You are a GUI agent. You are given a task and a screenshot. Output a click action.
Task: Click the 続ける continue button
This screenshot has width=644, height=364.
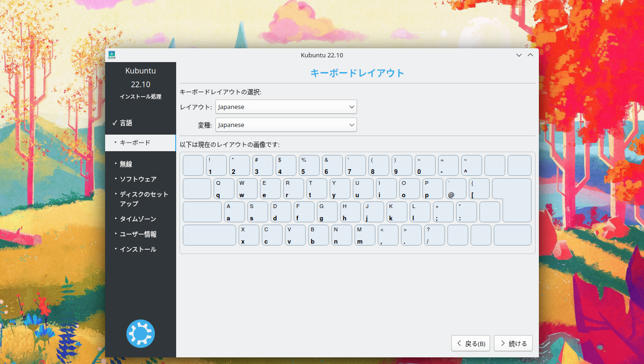513,344
